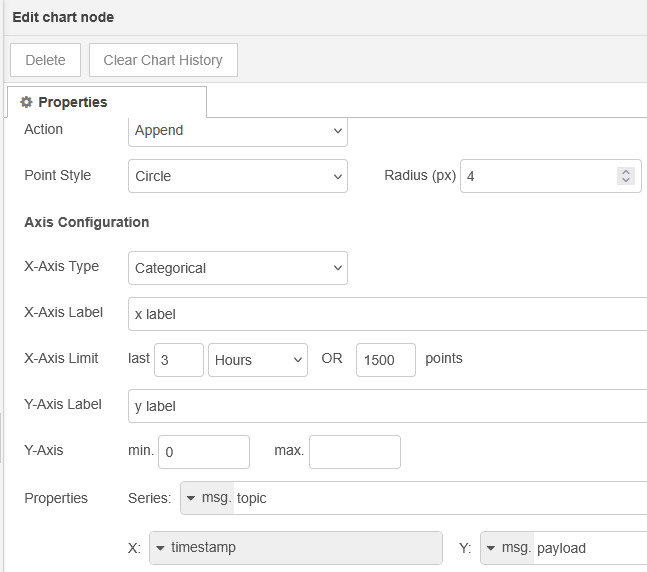The width and height of the screenshot is (647, 572).
Task: Click the Y-Axis max field
Action: (355, 452)
